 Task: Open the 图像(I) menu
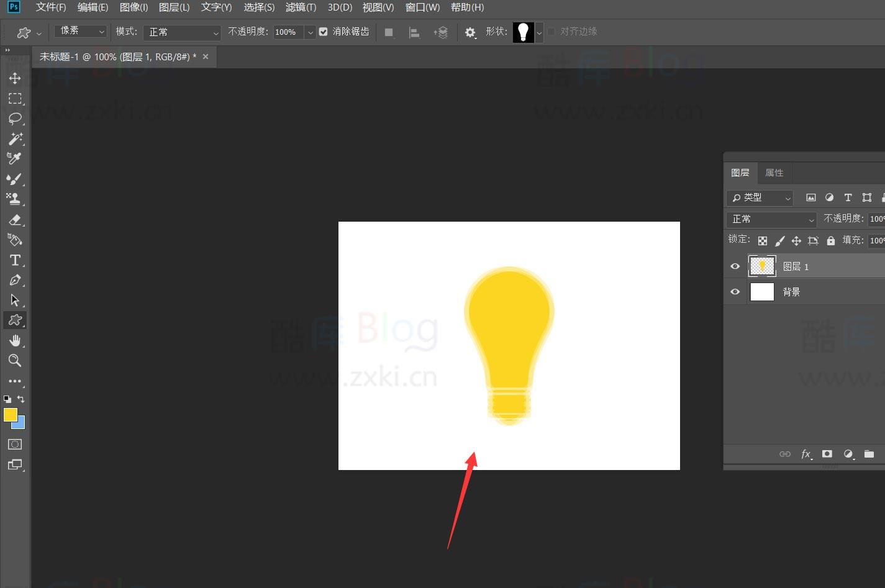pos(134,7)
